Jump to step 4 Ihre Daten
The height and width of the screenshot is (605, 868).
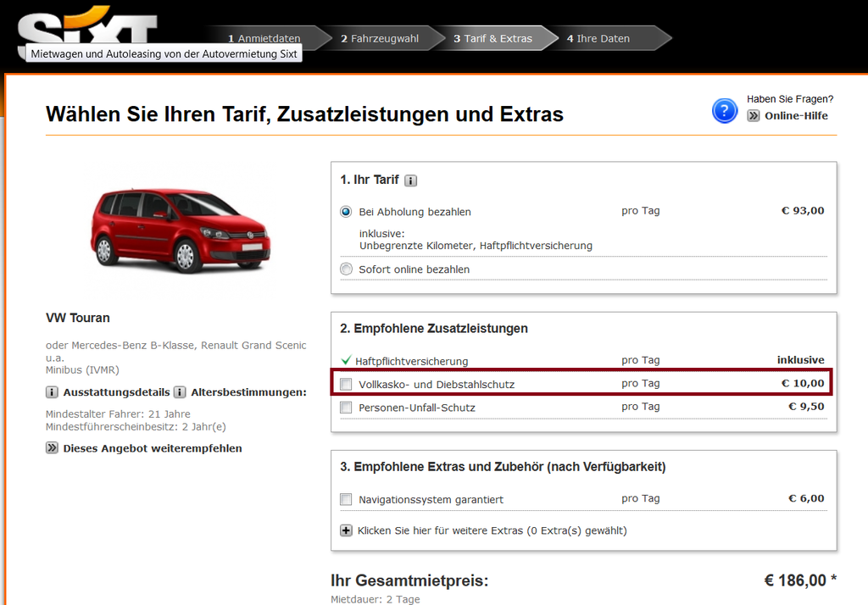click(598, 39)
